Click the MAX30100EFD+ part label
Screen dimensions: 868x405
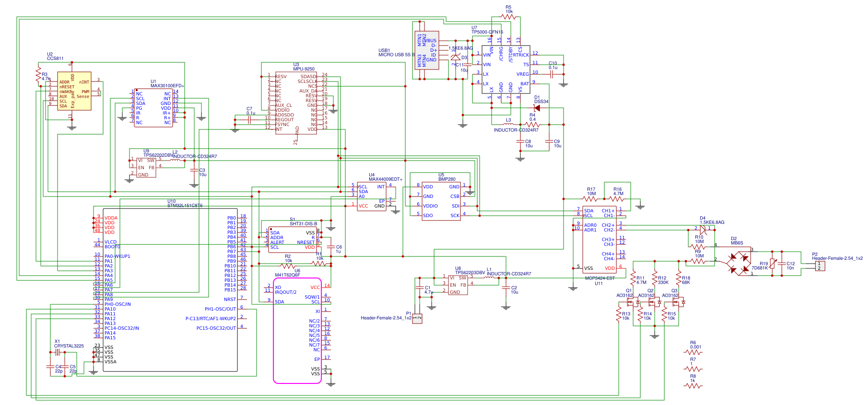click(167, 86)
